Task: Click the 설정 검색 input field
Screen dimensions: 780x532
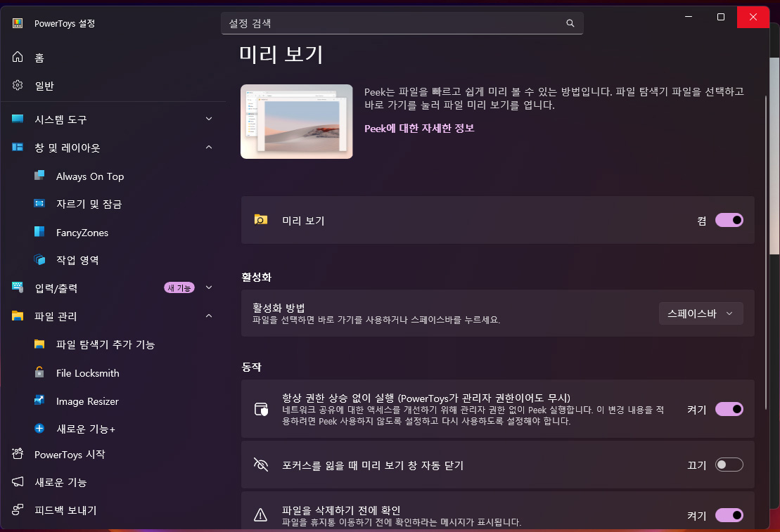Action: 402,23
